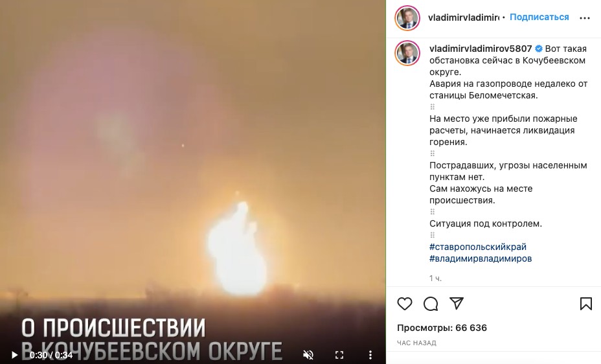
Task: Open header profile avatar
Action: pyautogui.click(x=407, y=17)
